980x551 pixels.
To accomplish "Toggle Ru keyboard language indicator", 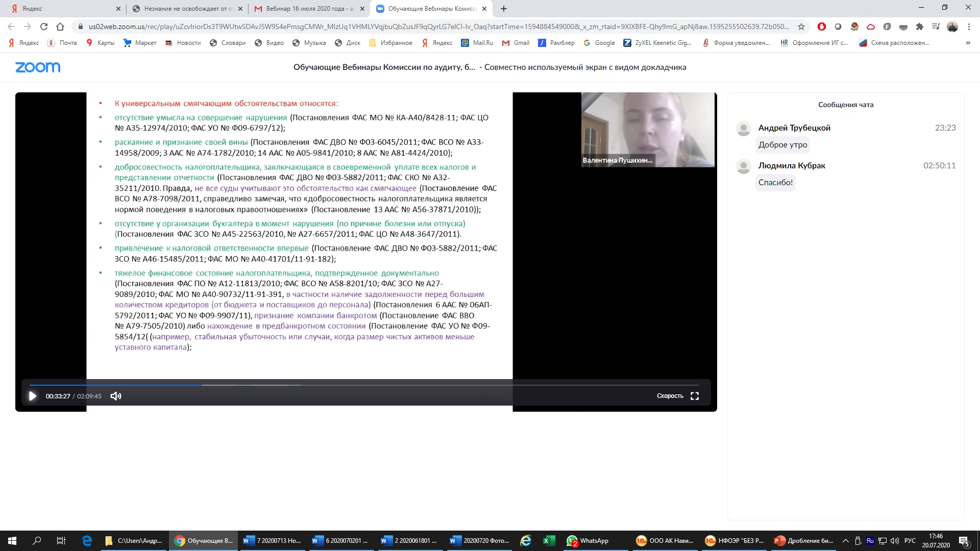I will coord(870,541).
